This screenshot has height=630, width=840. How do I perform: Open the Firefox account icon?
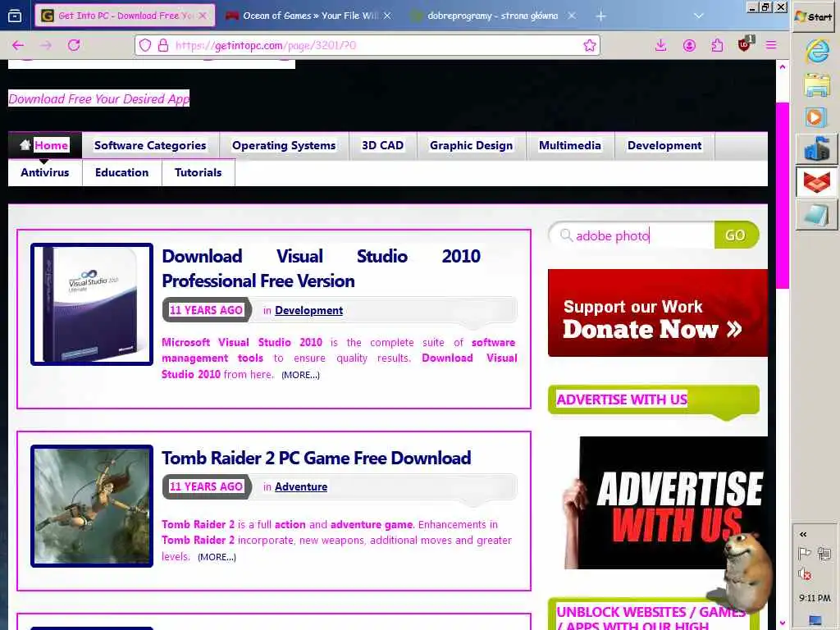[x=689, y=46]
